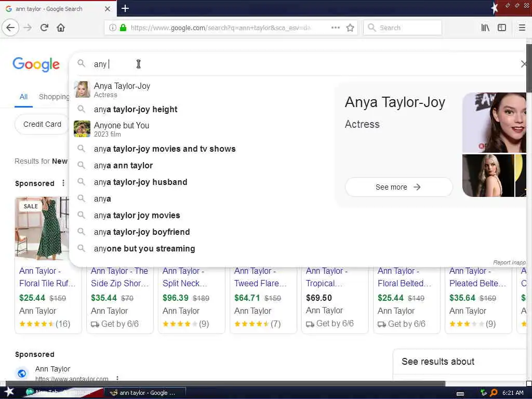This screenshot has width=532, height=399.
Task: Open the Firefox hamburger menu
Action: [x=522, y=28]
